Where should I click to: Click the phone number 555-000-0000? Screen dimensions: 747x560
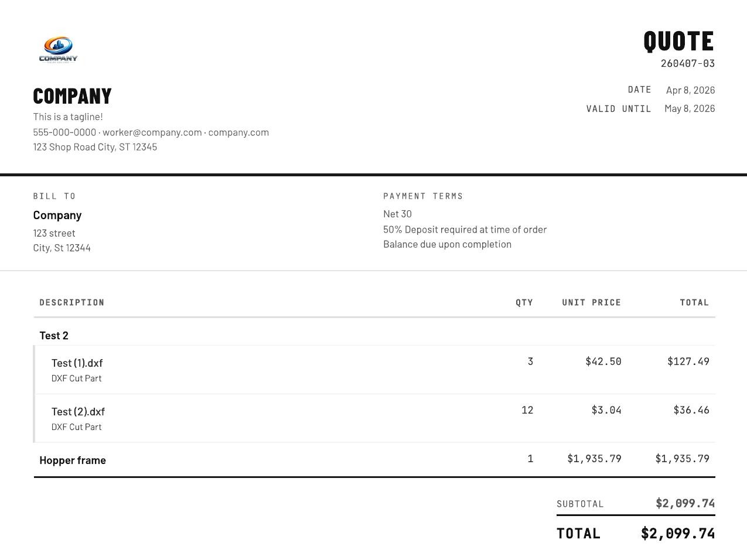click(x=64, y=132)
